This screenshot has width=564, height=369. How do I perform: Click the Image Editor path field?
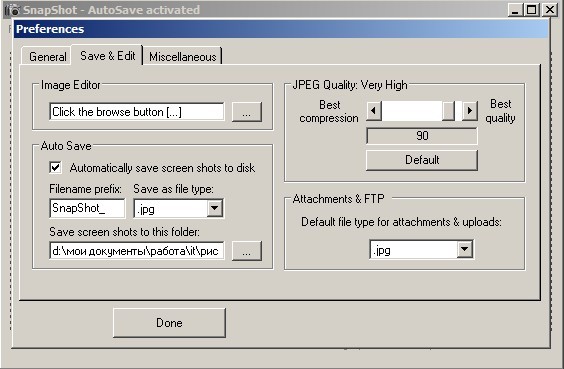pos(137,112)
